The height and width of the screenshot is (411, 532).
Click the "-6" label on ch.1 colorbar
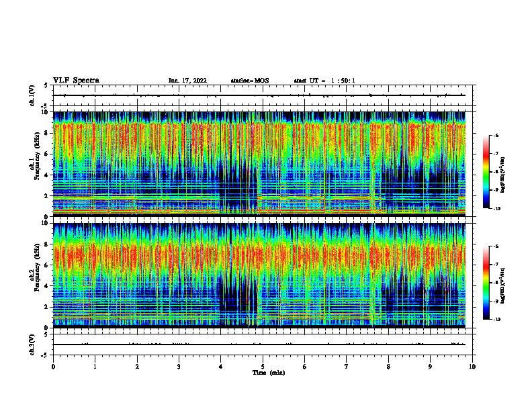pyautogui.click(x=496, y=135)
